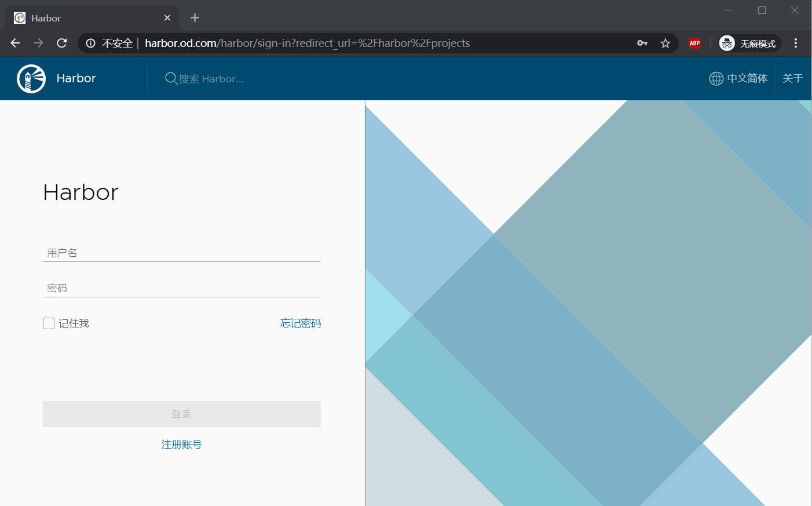Click the browser forward arrow
812x506 pixels.
click(38, 43)
